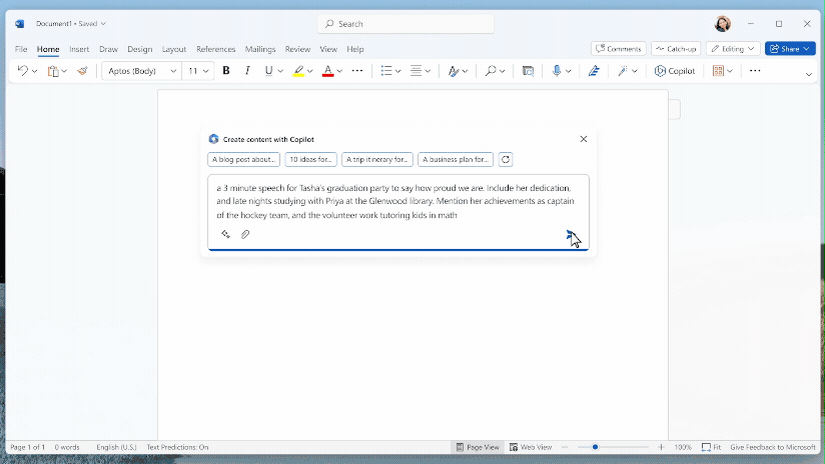Expand the font size 11 dropdown
This screenshot has height=464, width=825.
click(198, 71)
